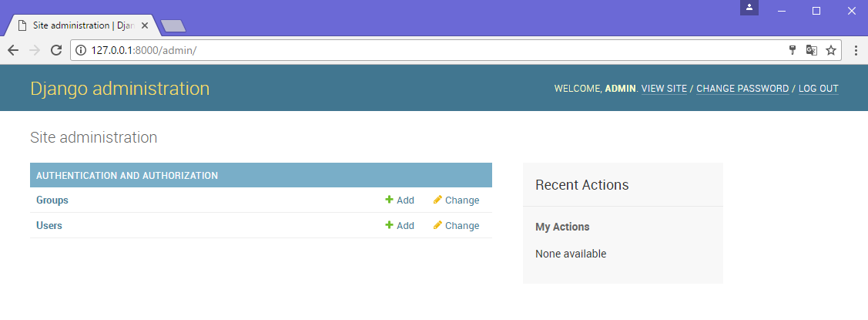868x320 pixels.
Task: Click the green plus icon for Groups
Action: [389, 200]
